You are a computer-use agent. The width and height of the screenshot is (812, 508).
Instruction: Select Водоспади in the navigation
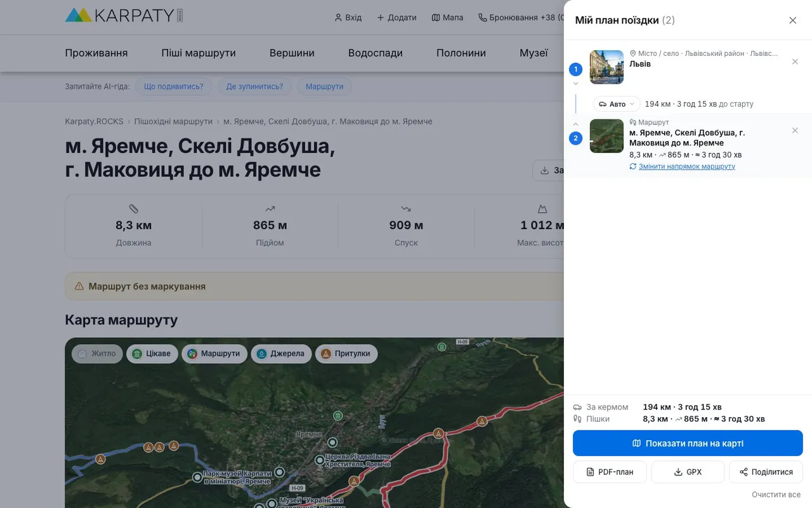point(376,53)
